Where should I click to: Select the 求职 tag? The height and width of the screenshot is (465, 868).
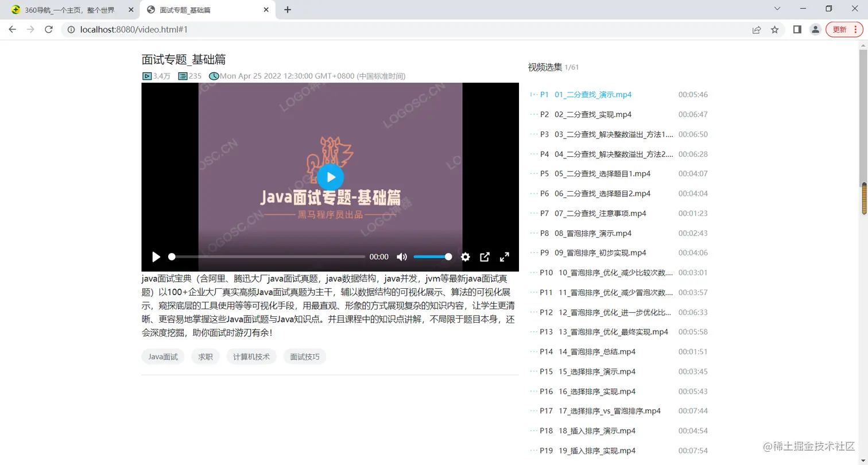point(206,356)
